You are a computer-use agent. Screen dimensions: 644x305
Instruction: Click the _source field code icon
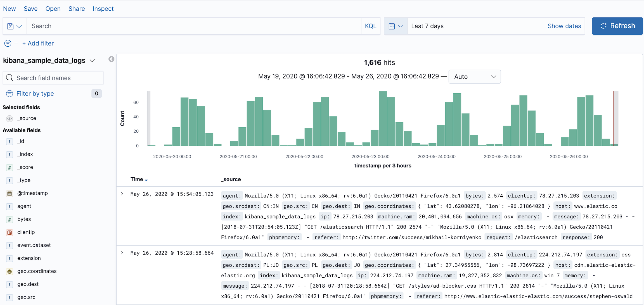10,118
